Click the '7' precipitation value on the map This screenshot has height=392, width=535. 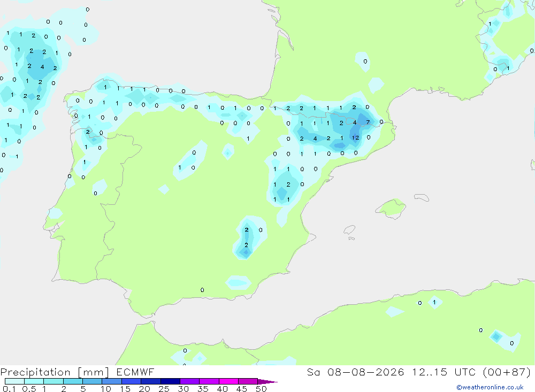[x=368, y=122]
